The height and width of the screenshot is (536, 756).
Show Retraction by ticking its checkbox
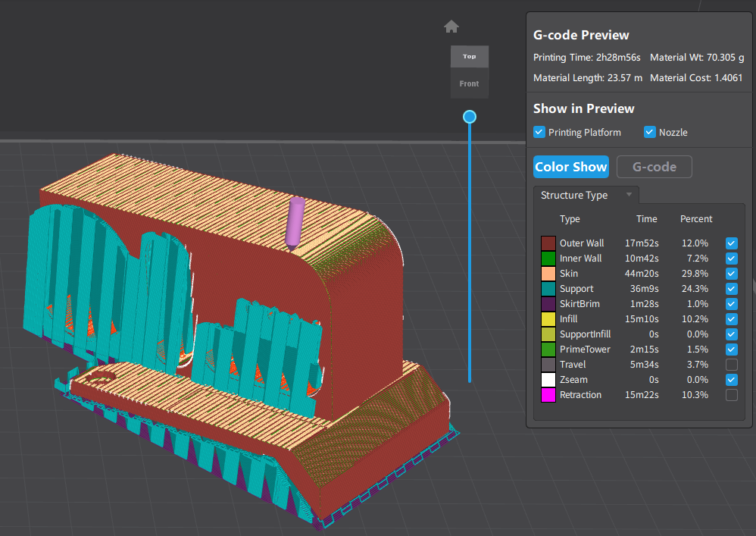pos(731,395)
